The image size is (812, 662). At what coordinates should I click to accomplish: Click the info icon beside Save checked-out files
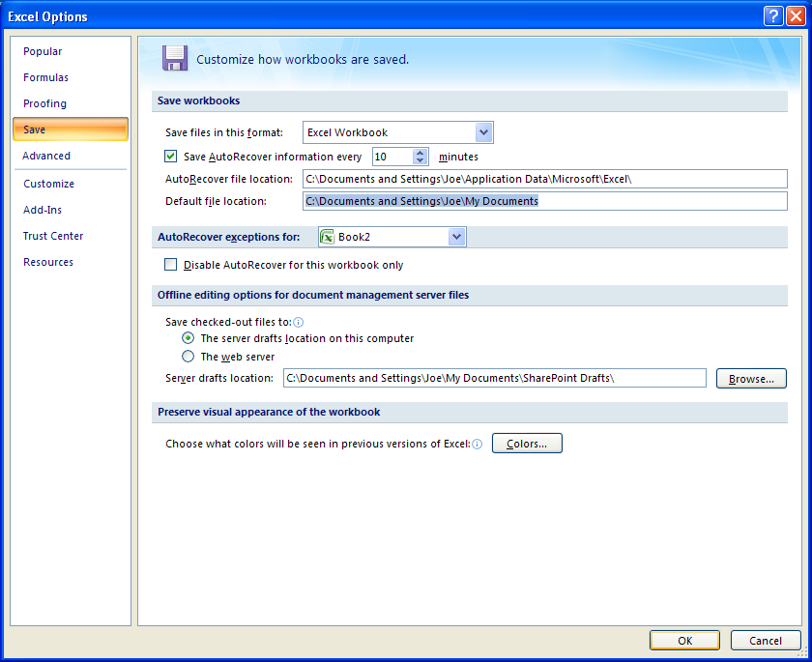pyautogui.click(x=299, y=323)
